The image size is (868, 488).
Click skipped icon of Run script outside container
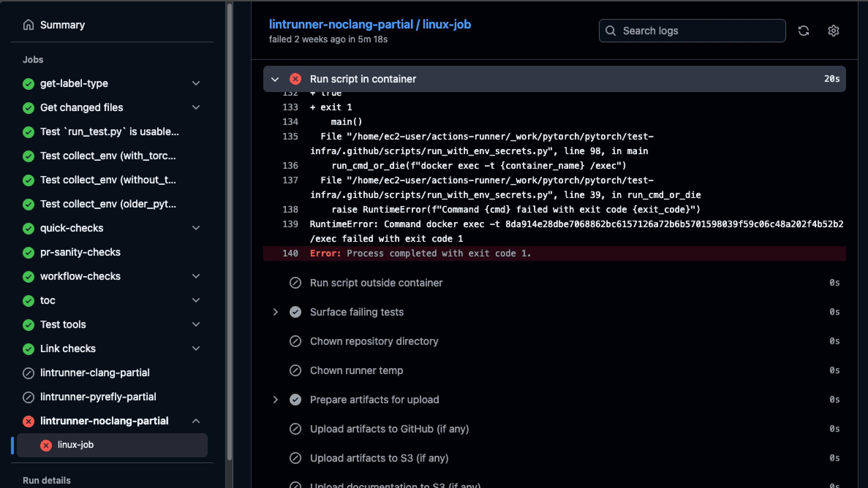295,283
